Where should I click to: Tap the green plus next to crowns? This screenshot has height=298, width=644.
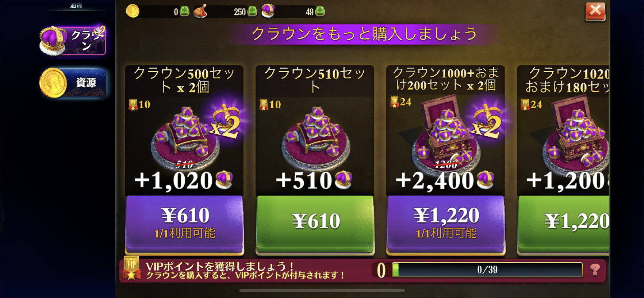tap(320, 12)
